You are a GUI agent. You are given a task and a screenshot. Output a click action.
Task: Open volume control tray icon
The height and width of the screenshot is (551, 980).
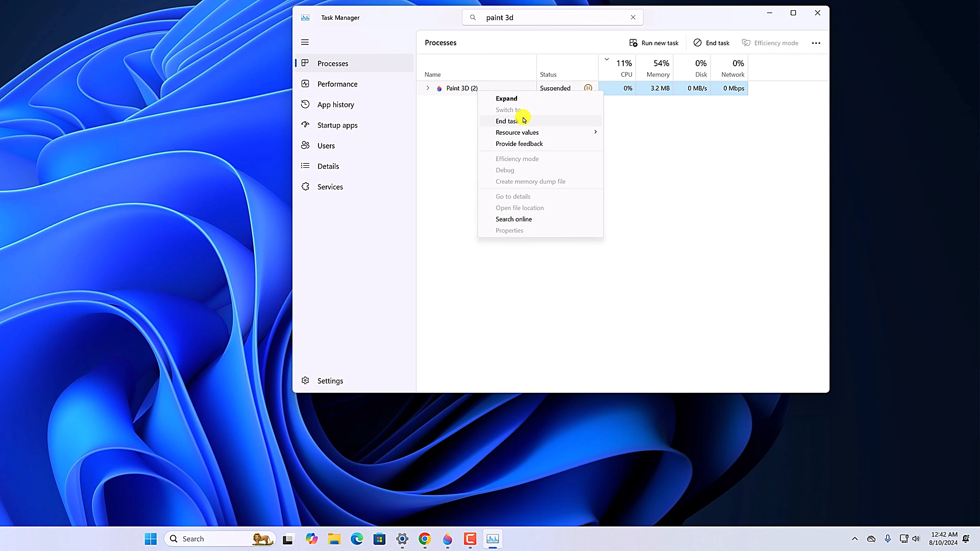click(916, 539)
